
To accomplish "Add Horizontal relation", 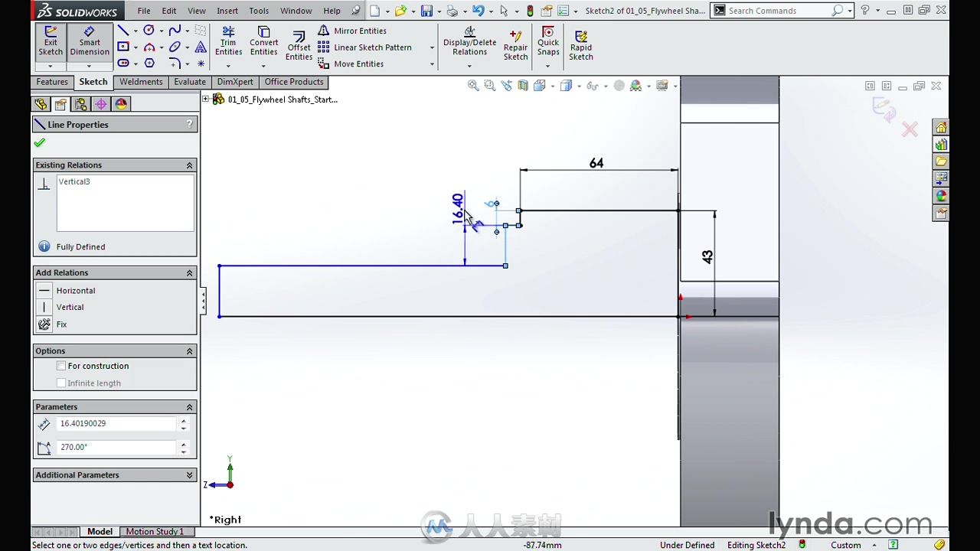I will pyautogui.click(x=67, y=291).
